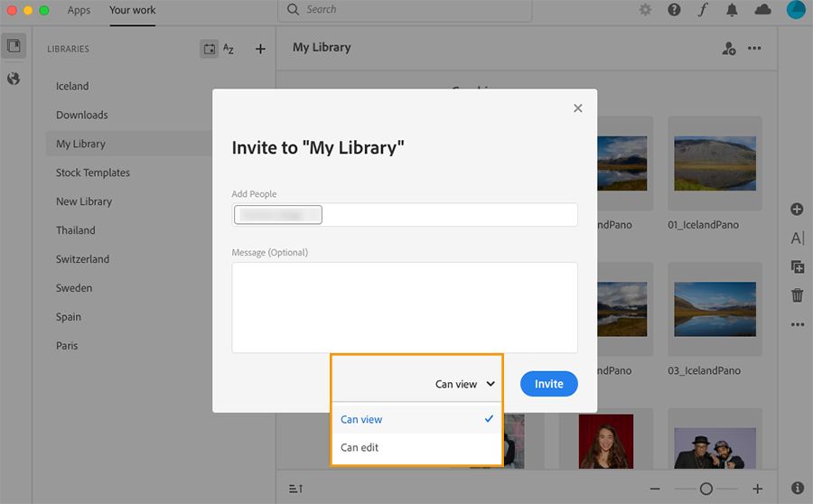813x504 pixels.
Task: Open the notifications bell
Action: pos(732,10)
